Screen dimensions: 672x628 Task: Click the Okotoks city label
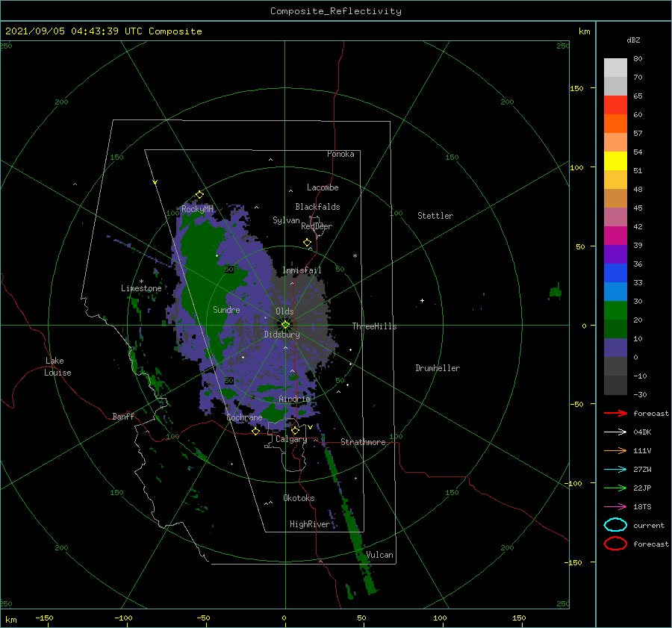pyautogui.click(x=299, y=498)
